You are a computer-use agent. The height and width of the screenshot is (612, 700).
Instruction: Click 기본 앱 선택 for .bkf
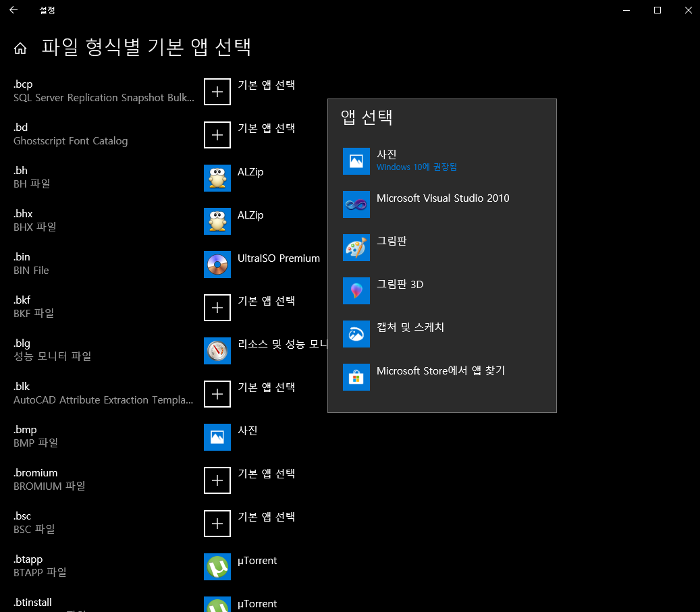pos(266,301)
